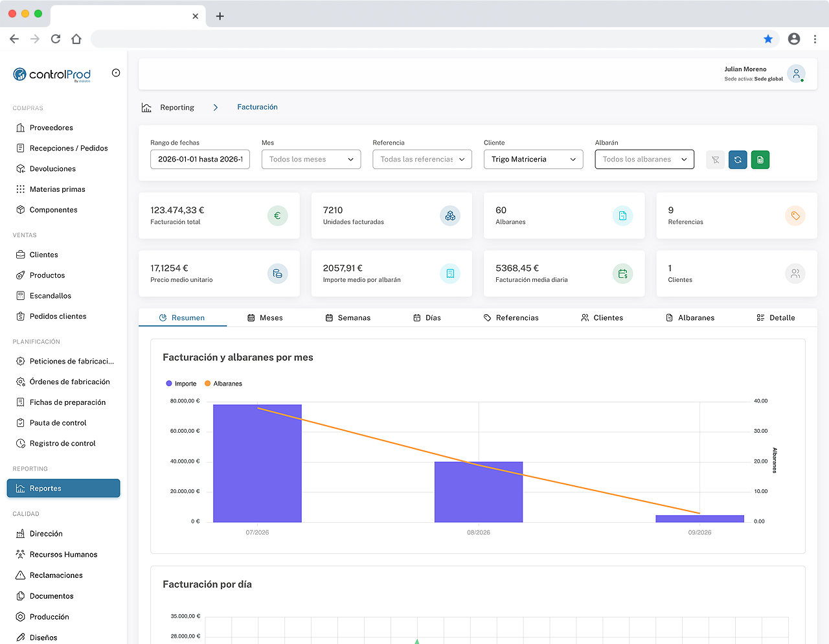Open the Albarán dropdown
The width and height of the screenshot is (829, 644).
644,159
